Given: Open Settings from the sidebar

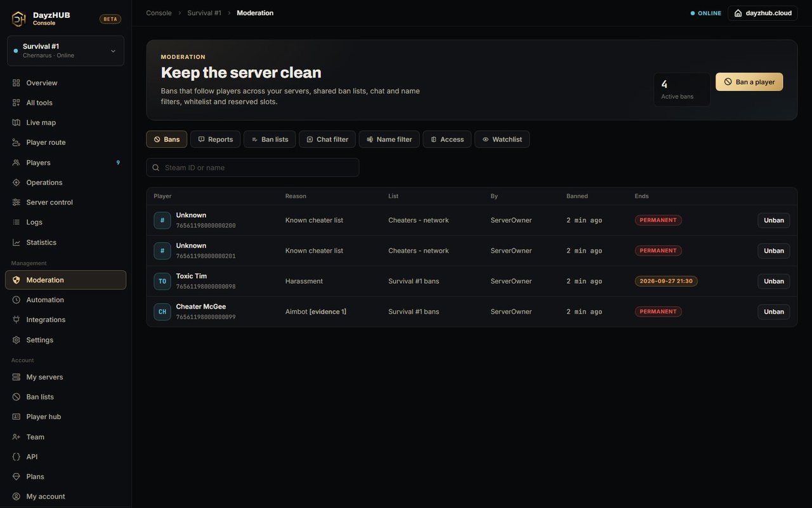Looking at the screenshot, I should [66, 340].
